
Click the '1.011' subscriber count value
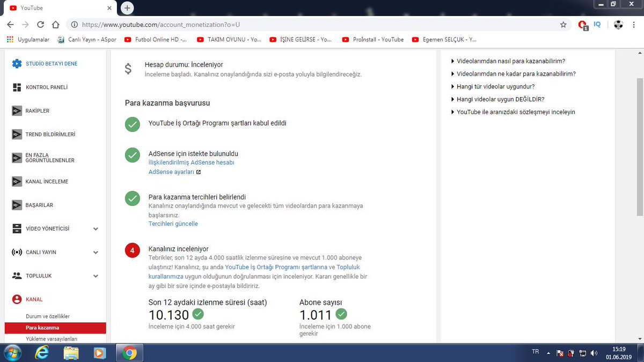point(316,315)
